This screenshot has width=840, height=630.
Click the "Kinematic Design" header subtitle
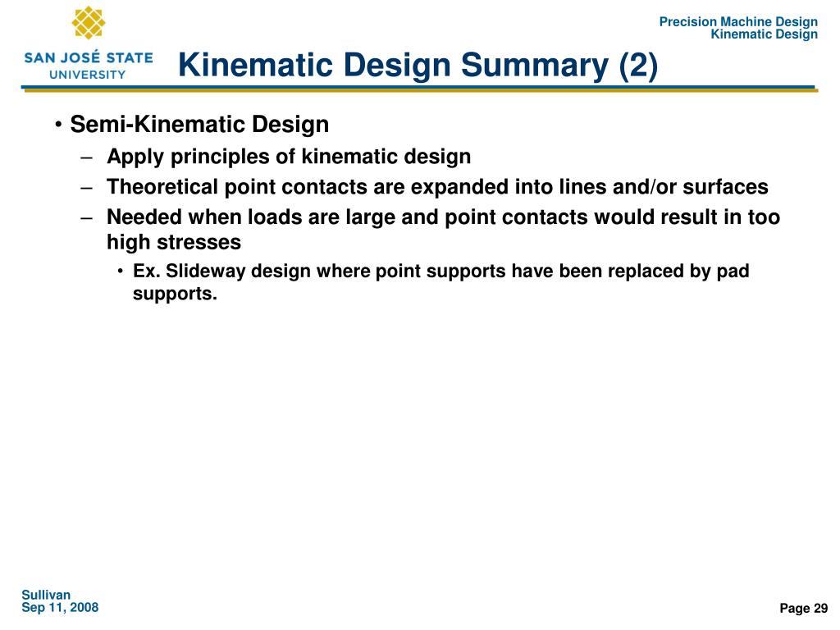[764, 34]
